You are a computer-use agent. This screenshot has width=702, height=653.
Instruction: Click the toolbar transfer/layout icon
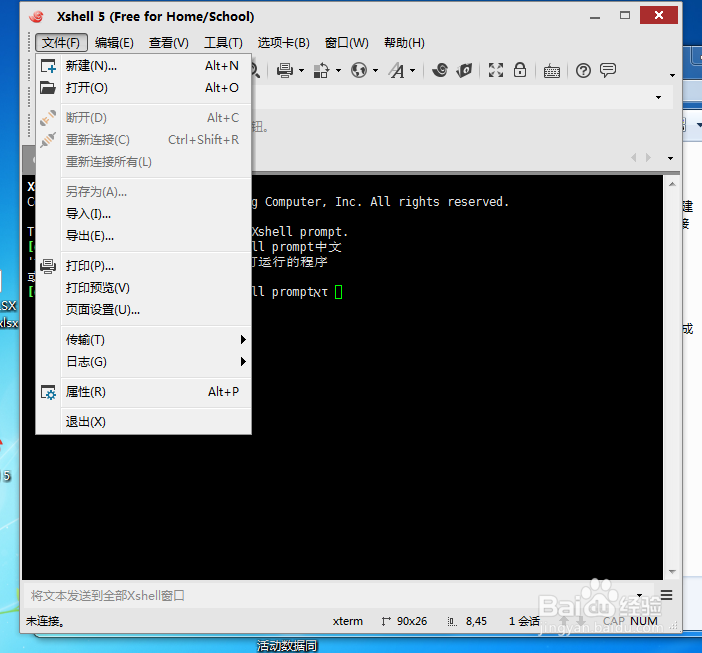click(321, 70)
